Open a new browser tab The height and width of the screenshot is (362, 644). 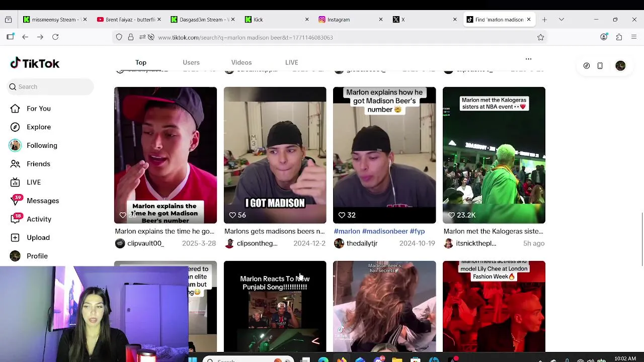pos(544,19)
